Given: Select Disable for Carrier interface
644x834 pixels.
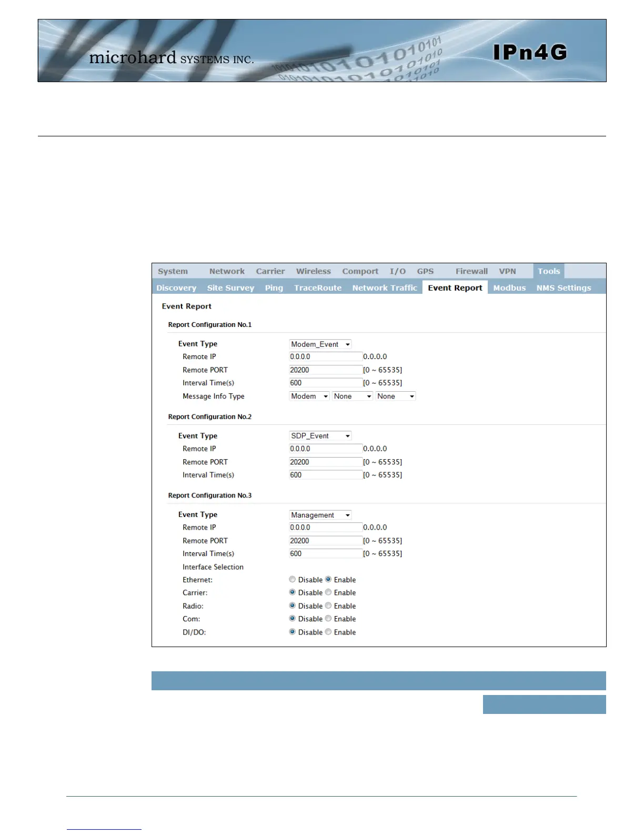Looking at the screenshot, I should click(293, 592).
